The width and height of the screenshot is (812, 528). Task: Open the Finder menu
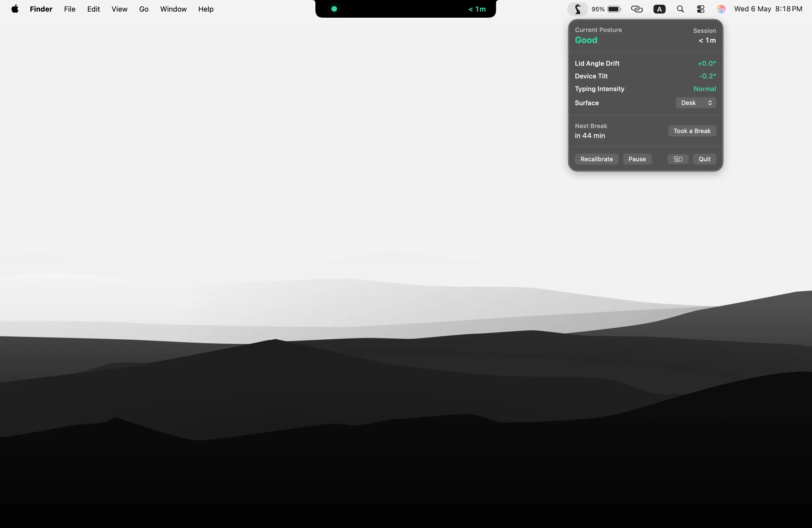click(41, 9)
